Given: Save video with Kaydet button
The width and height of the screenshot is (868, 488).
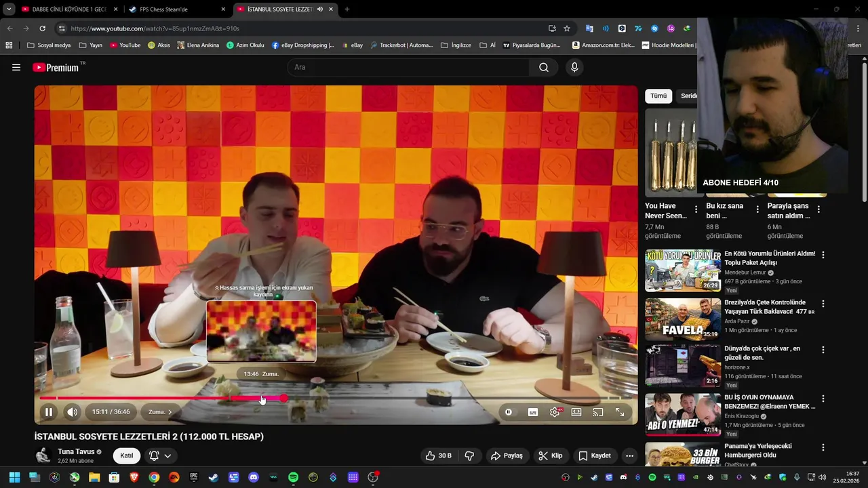Looking at the screenshot, I should pyautogui.click(x=594, y=455).
